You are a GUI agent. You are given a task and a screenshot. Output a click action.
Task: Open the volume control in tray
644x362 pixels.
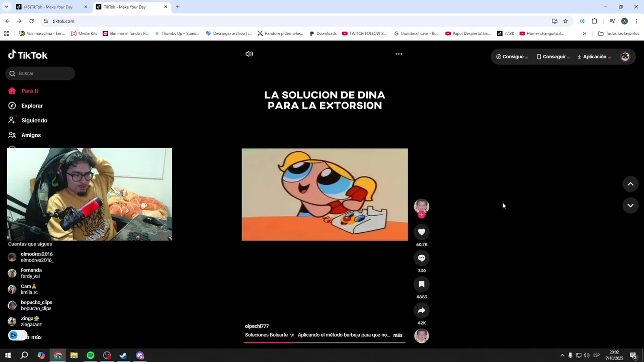pos(587,355)
